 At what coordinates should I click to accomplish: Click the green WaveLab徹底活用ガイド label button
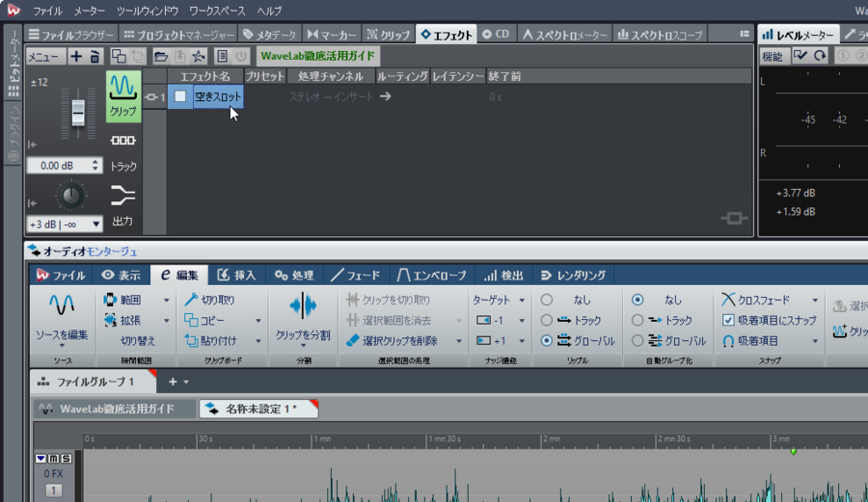(317, 56)
